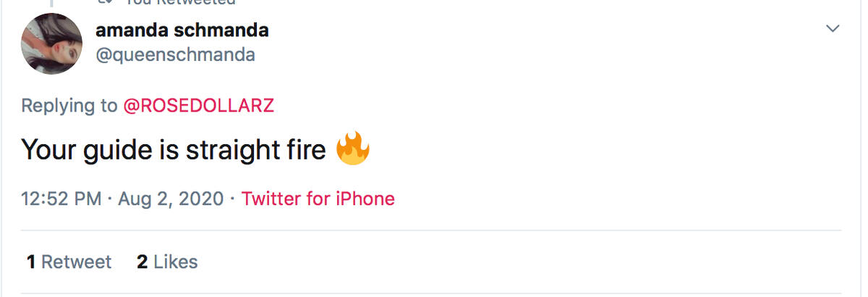
Task: Click the bold retweet count number 1
Action: click(x=31, y=262)
